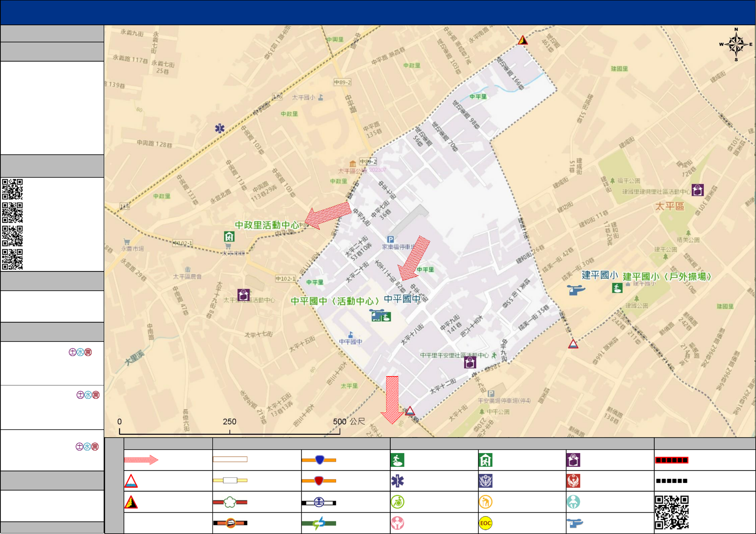Select green outdoor shelter icon in legend
This screenshot has width=756, height=534.
[397, 460]
